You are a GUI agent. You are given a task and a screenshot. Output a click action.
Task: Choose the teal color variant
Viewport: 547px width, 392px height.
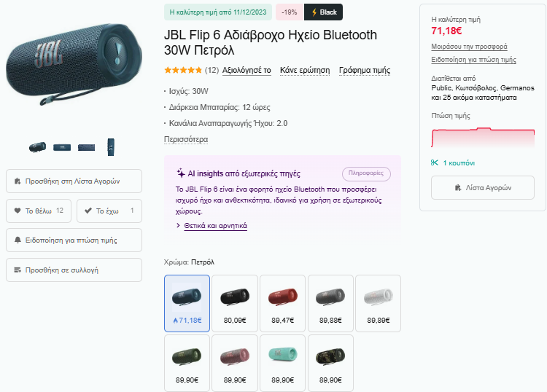pos(282,363)
